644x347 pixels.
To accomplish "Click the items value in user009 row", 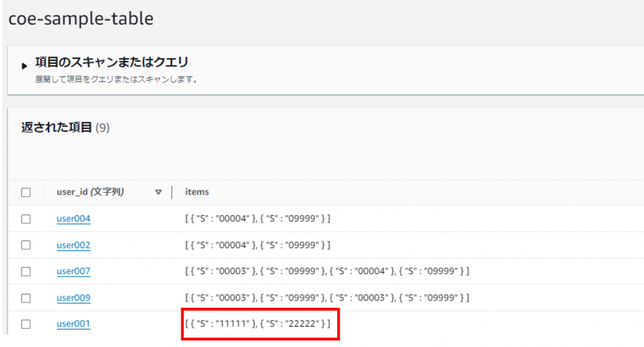I will pyautogui.click(x=327, y=298).
